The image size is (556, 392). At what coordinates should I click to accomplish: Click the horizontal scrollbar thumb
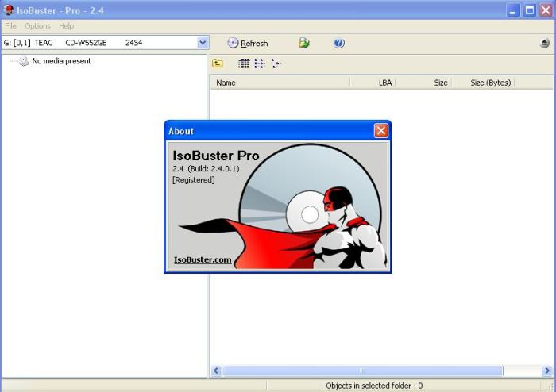tap(362, 371)
